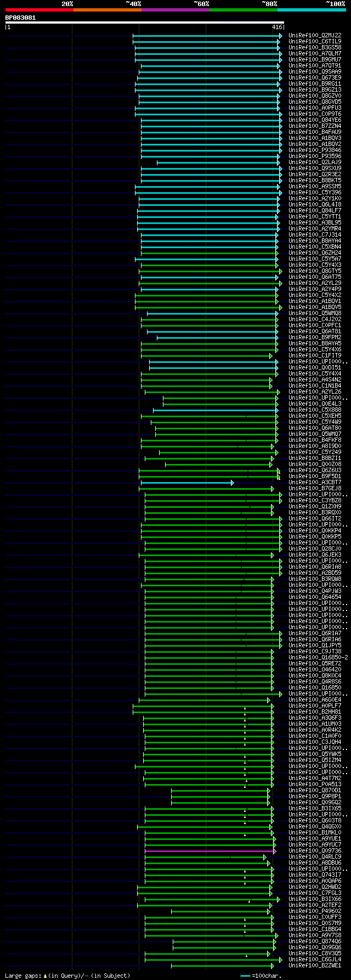351x980 pixels.
Task: Click the UniRef100_B4FAU9 label
Action: 315,132
